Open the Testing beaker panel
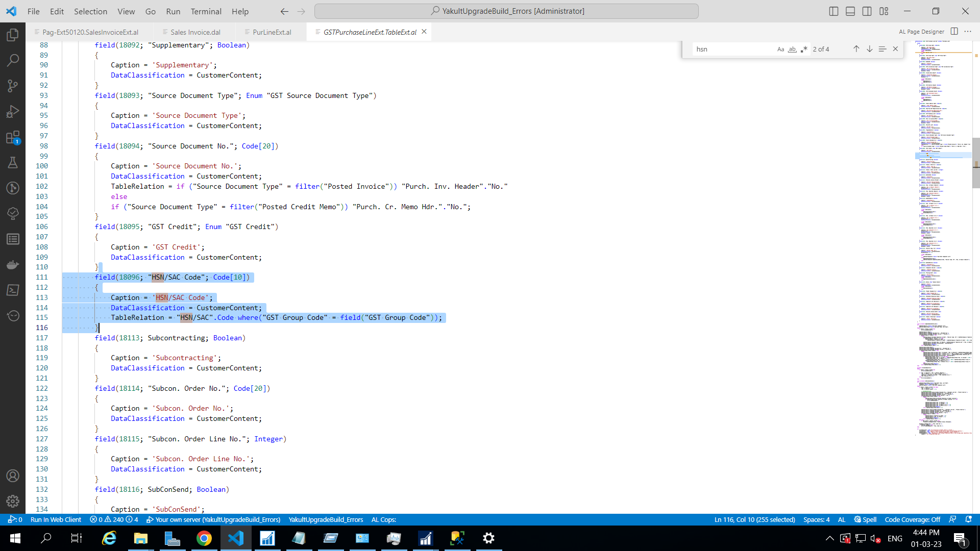 13,162
